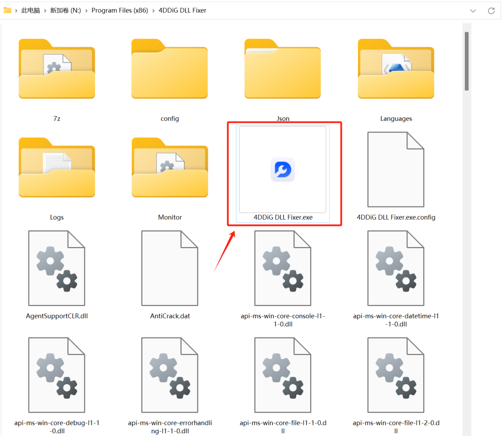The image size is (504, 436).
Task: Select api-ms-win-core-debug-l1-1-0.dll file icon
Action: tap(56, 375)
